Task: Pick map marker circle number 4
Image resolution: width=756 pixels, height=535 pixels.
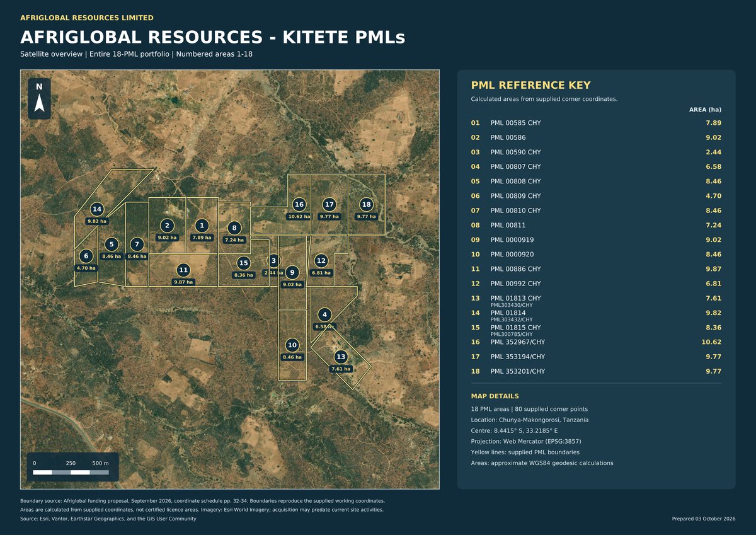Action: coord(324,314)
